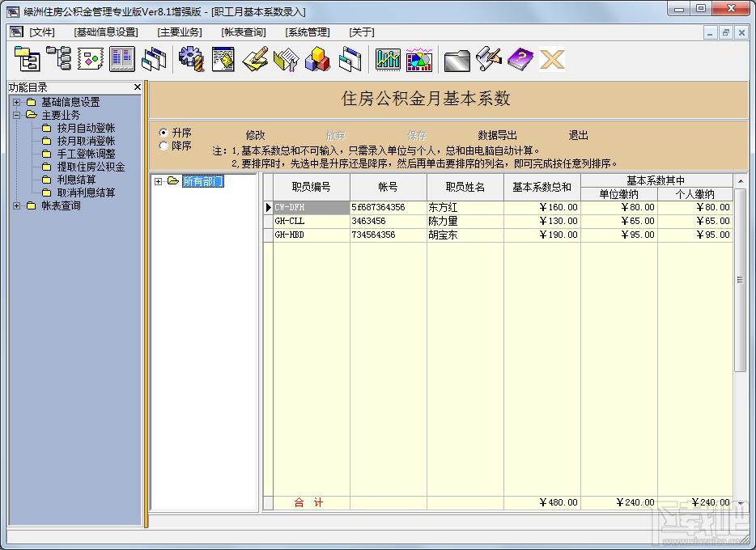This screenshot has width=756, height=550.
Task: Click the colored cubes toolbar icon
Action: [x=318, y=59]
